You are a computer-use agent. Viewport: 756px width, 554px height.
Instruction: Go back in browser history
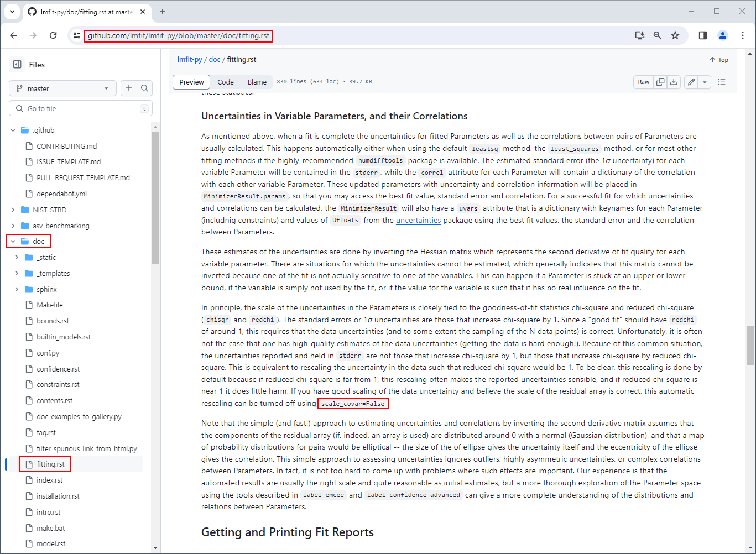tap(14, 35)
